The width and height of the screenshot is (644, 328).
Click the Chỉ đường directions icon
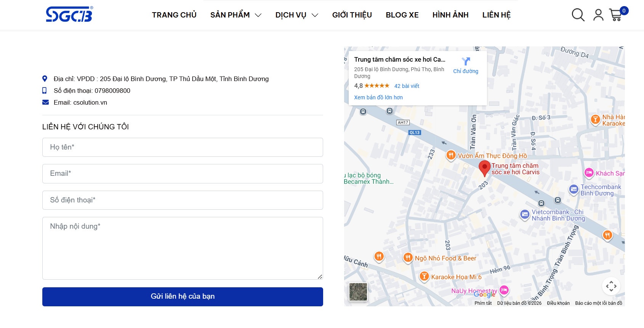coord(466,61)
